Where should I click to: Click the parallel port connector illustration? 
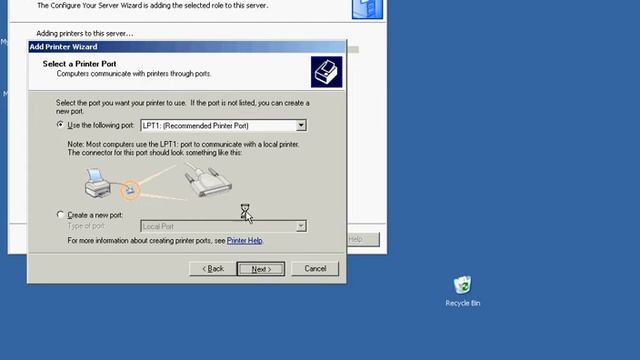tap(209, 180)
